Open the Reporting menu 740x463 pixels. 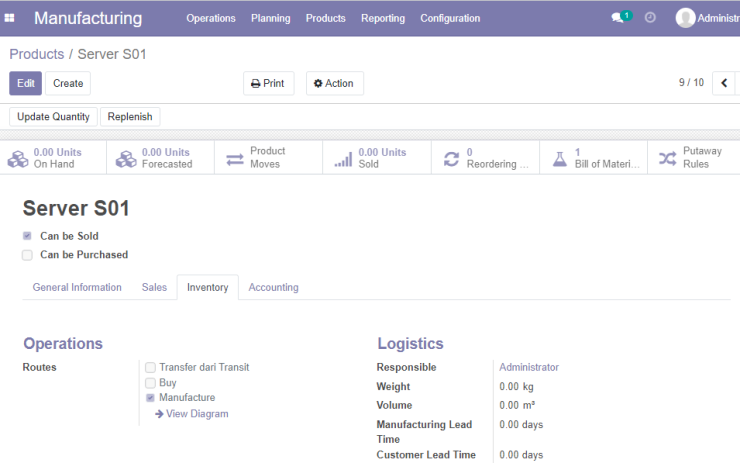point(383,18)
